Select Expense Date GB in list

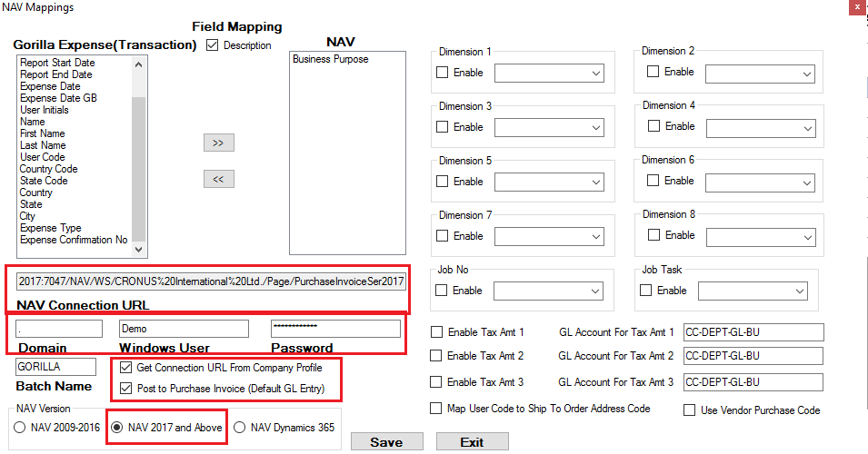pos(59,98)
